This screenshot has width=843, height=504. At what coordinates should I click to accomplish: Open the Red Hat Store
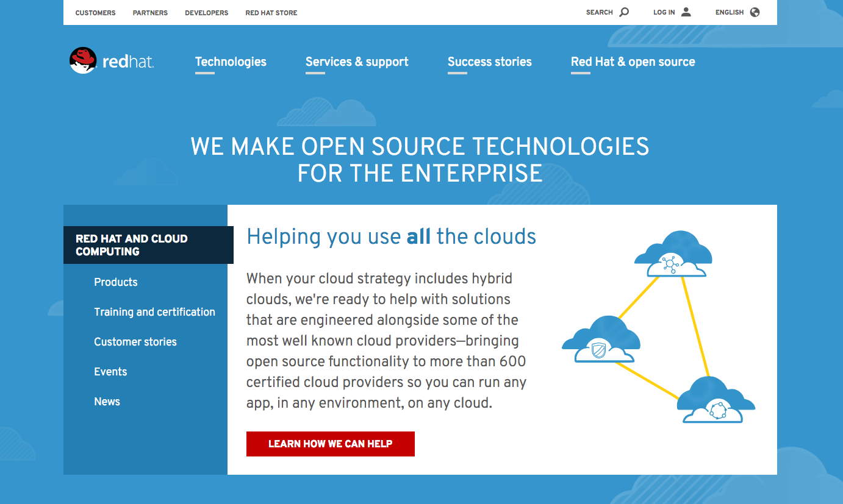click(x=271, y=13)
